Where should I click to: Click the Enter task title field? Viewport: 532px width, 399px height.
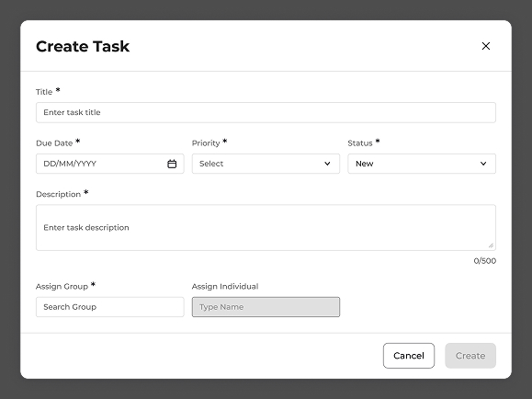click(x=266, y=112)
